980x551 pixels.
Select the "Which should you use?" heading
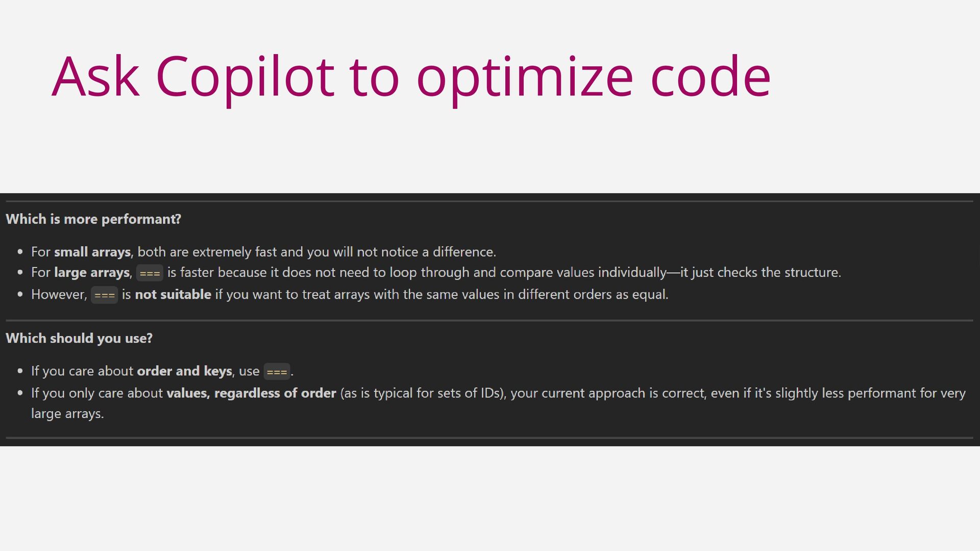click(79, 338)
